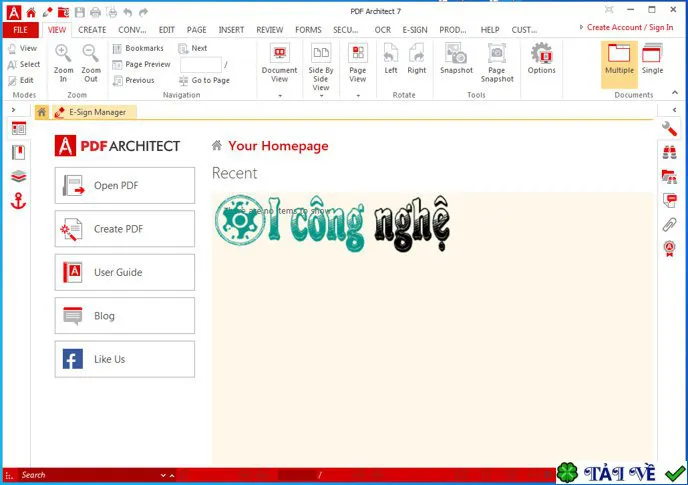688x485 pixels.
Task: Open the anchor destinations panel
Action: click(x=18, y=201)
